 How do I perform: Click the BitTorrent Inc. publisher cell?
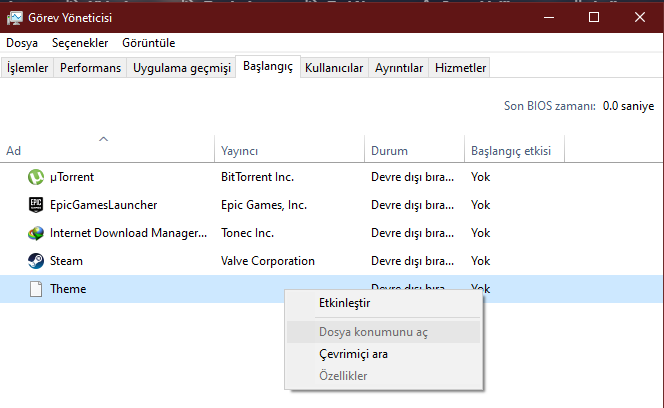click(x=257, y=177)
